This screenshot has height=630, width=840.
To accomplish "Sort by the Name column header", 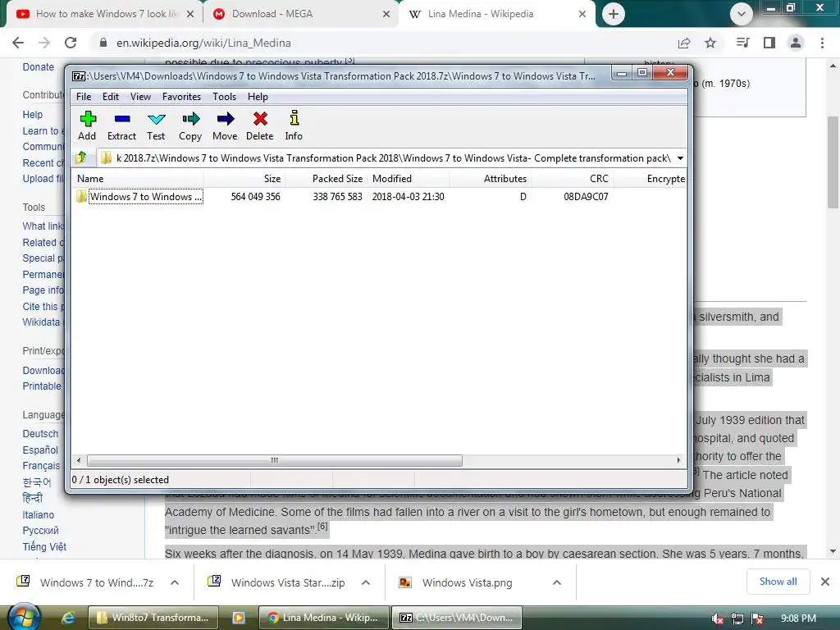I will click(x=138, y=178).
